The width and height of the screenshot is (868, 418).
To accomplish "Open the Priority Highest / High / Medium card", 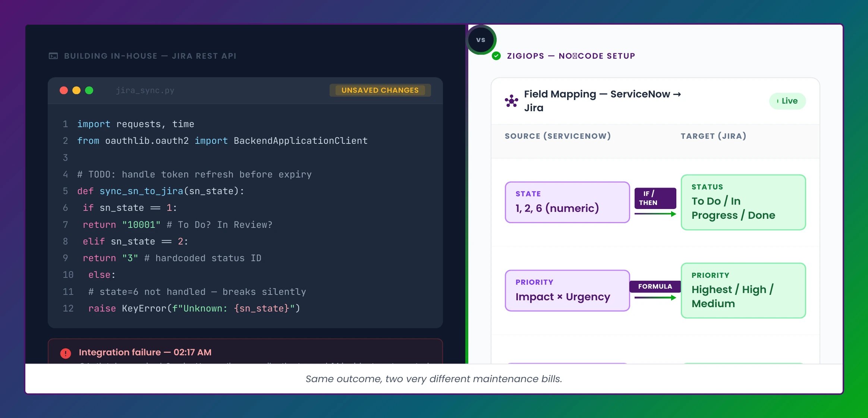I will pos(743,291).
